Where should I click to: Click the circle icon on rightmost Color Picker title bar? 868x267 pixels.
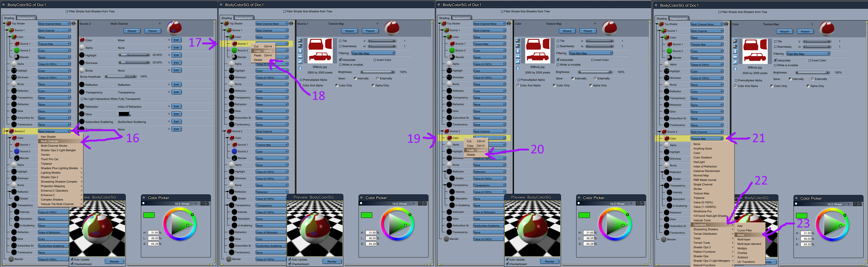(796, 198)
